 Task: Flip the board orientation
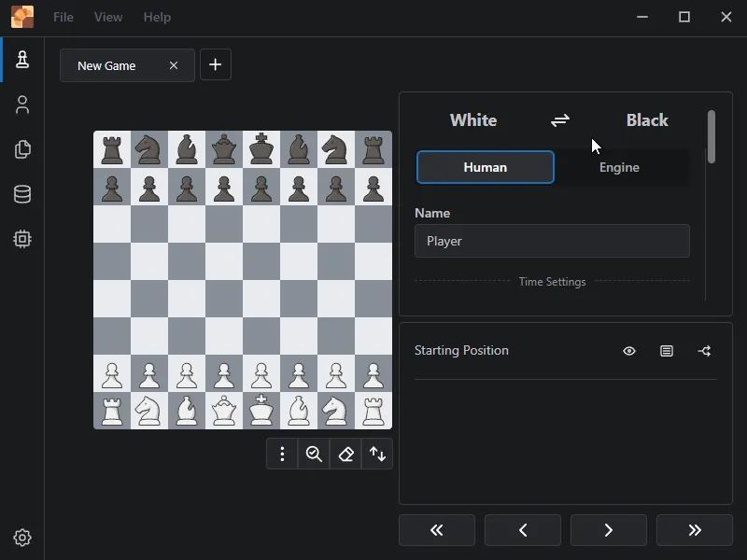pyautogui.click(x=377, y=454)
